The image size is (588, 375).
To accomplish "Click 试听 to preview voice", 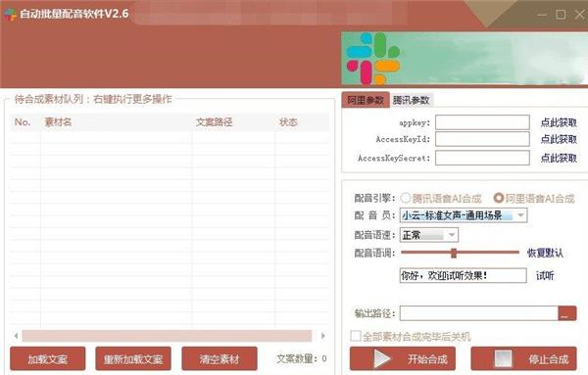I will point(545,276).
